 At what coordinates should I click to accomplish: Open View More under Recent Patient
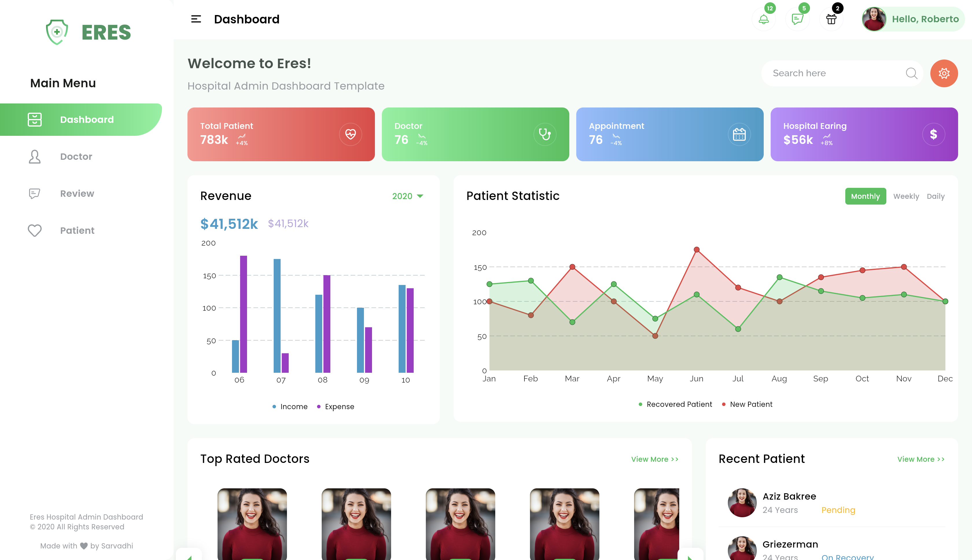pos(921,459)
